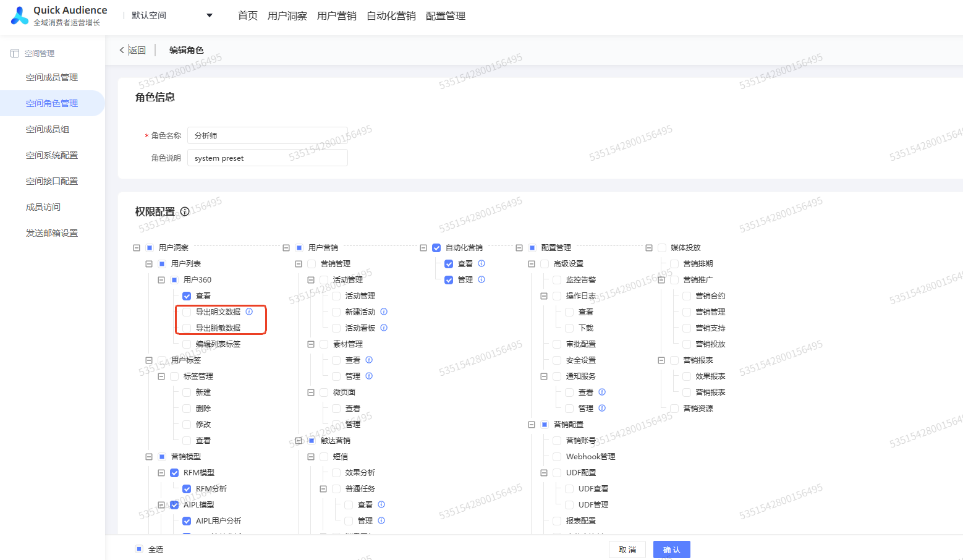The height and width of the screenshot is (560, 963).
Task: Check the 媒体投放 top-level checkbox
Action: click(x=662, y=248)
